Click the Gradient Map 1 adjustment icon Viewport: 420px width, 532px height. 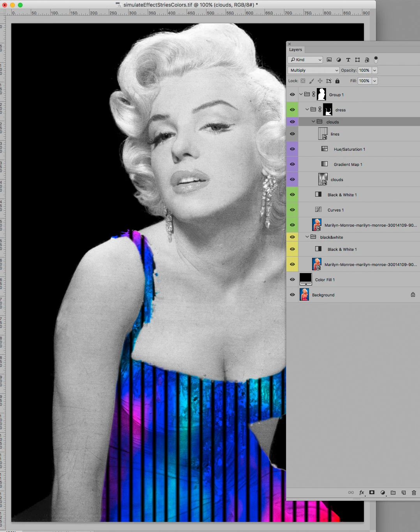[325, 164]
